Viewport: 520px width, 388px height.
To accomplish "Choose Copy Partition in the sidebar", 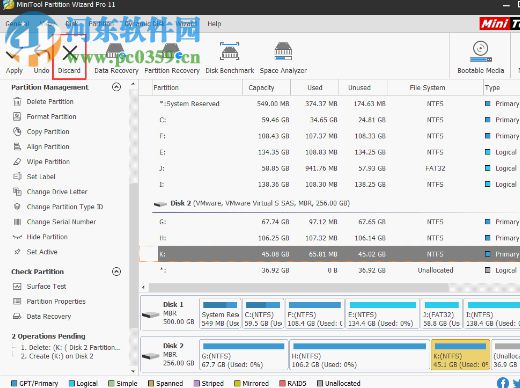I will point(48,131).
